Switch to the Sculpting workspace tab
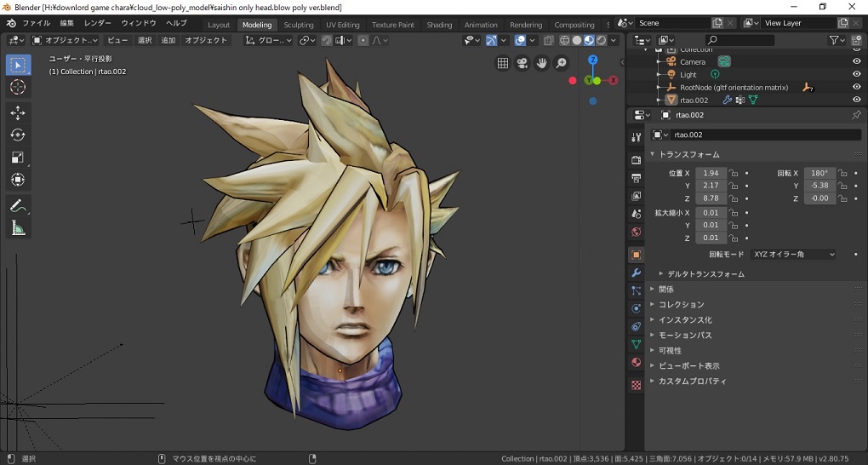Image resolution: width=868 pixels, height=465 pixels. (299, 25)
